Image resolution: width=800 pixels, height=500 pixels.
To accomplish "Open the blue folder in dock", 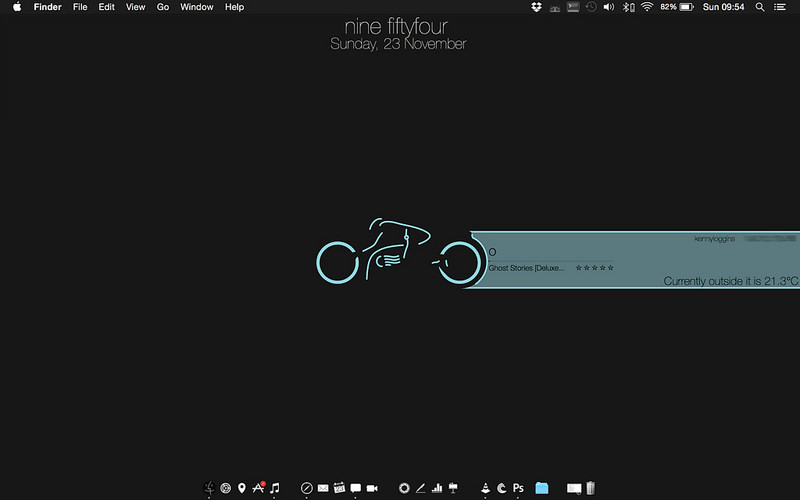I will [x=542, y=488].
